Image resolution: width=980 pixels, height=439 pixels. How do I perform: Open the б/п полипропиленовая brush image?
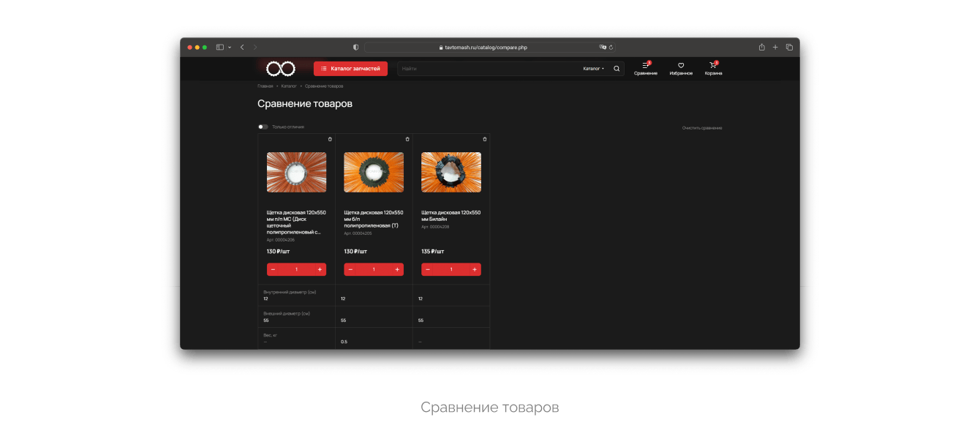pyautogui.click(x=374, y=172)
